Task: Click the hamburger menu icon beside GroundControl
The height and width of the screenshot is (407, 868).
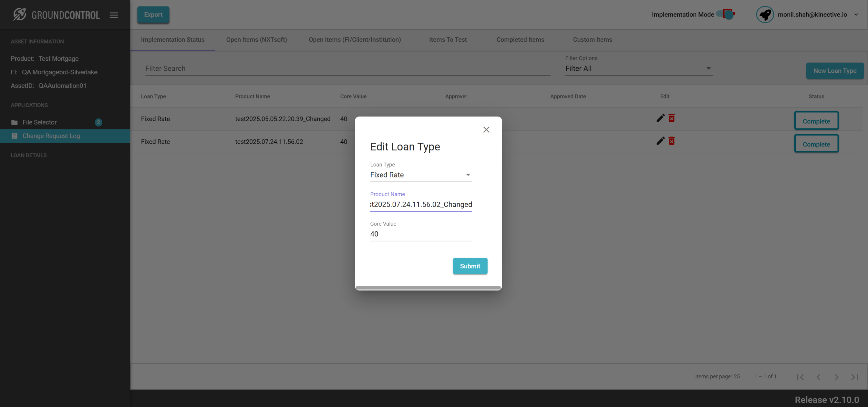Action: coord(114,15)
